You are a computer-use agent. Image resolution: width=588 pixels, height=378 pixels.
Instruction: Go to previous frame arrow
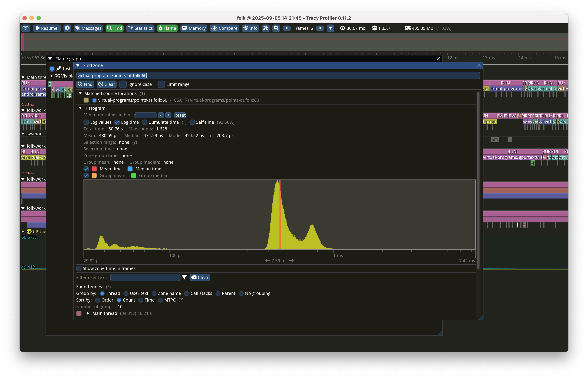286,28
